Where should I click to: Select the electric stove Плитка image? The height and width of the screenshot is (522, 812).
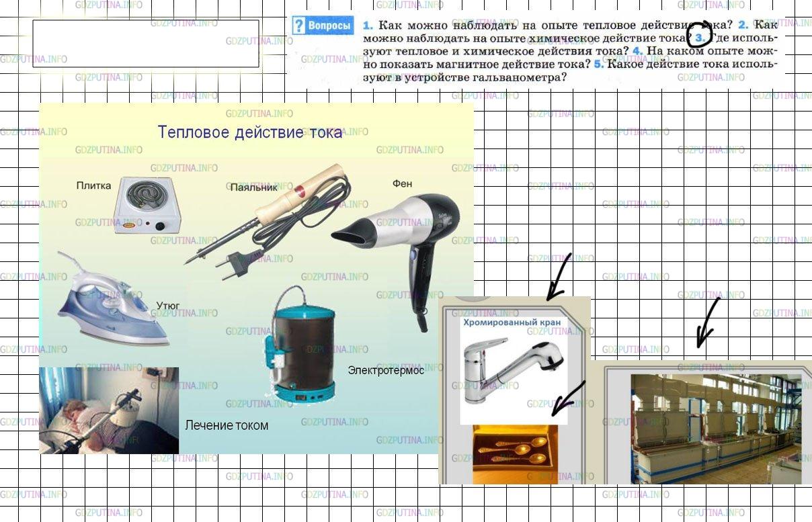pos(147,206)
